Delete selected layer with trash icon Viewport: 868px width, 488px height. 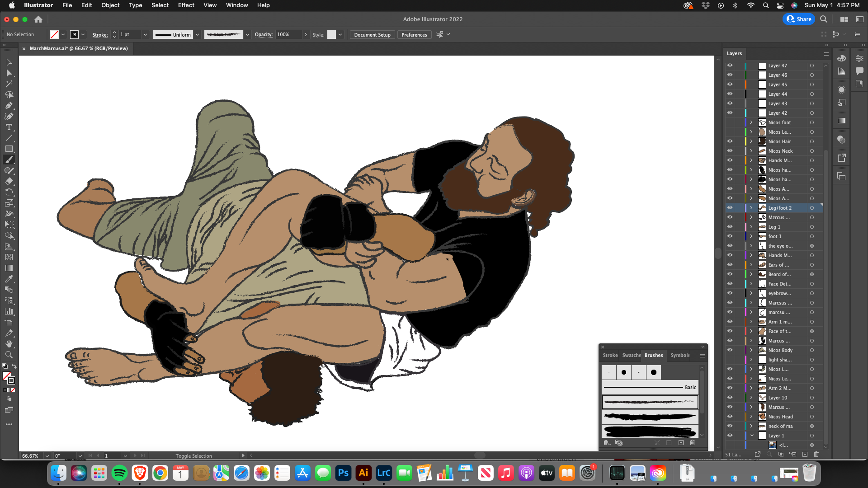[816, 454]
